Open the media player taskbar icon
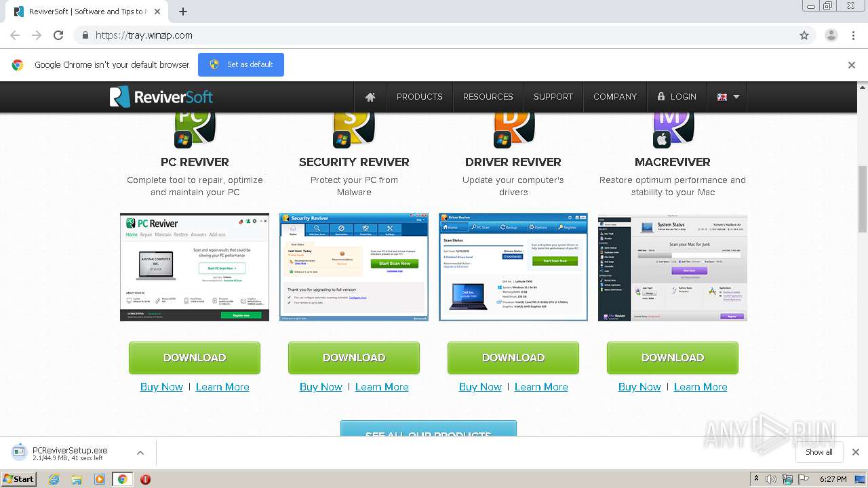 click(100, 479)
